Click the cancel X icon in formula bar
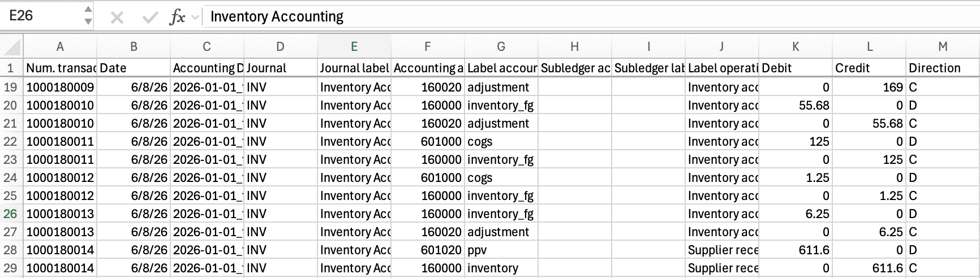This screenshot has width=980, height=278. coord(117,18)
